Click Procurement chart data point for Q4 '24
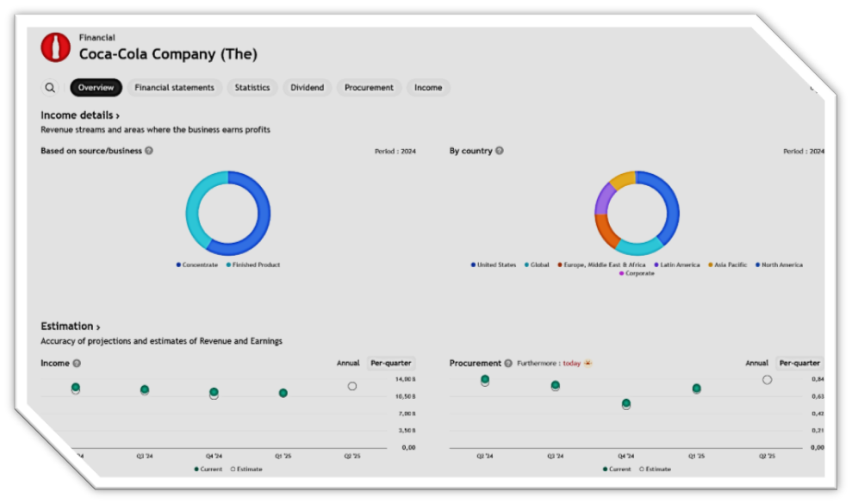The height and width of the screenshot is (504, 852). click(626, 404)
